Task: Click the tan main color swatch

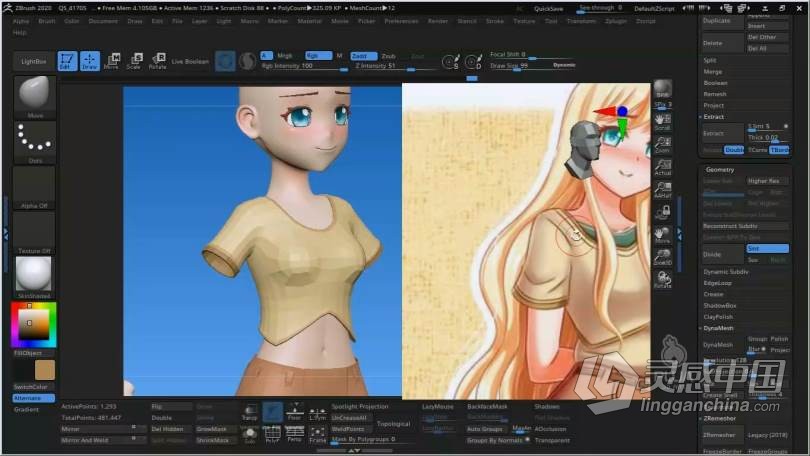Action: [45, 370]
